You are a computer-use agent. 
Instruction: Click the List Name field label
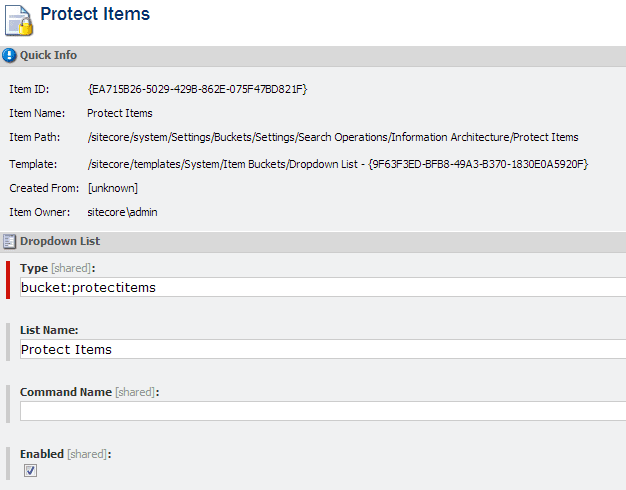tap(49, 330)
